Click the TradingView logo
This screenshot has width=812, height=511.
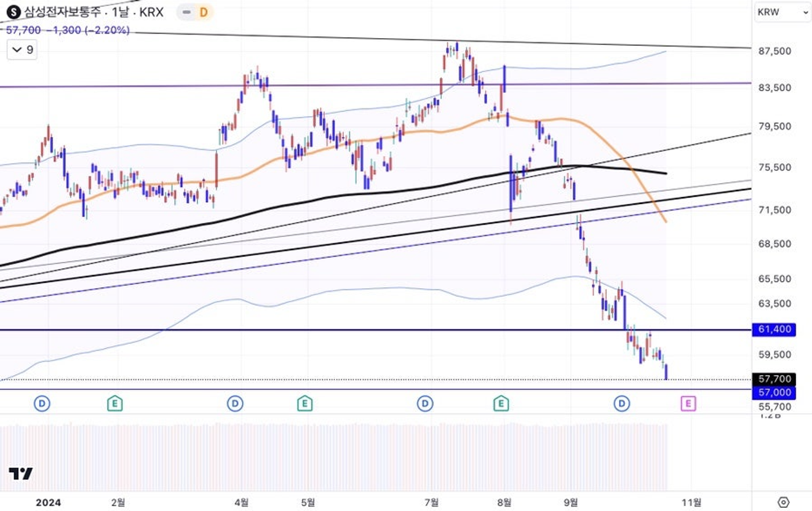point(21,473)
